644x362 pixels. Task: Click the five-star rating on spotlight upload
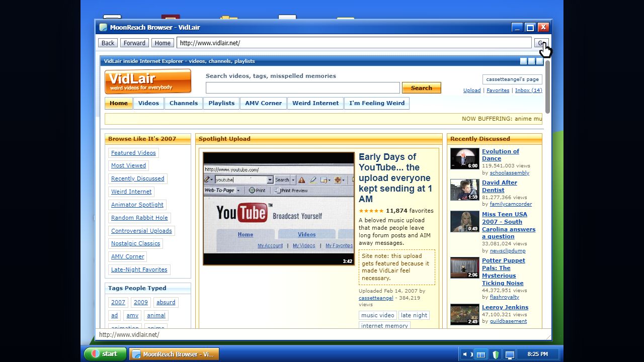tap(371, 211)
